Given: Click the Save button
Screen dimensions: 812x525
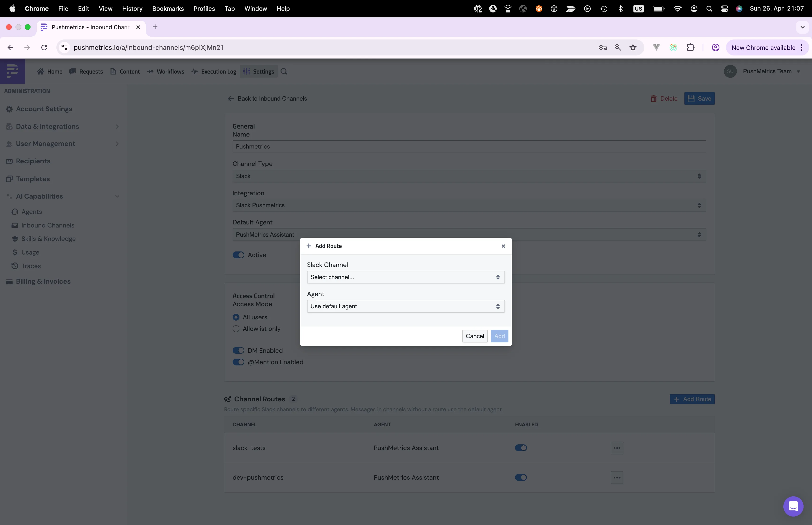Looking at the screenshot, I should tap(699, 98).
